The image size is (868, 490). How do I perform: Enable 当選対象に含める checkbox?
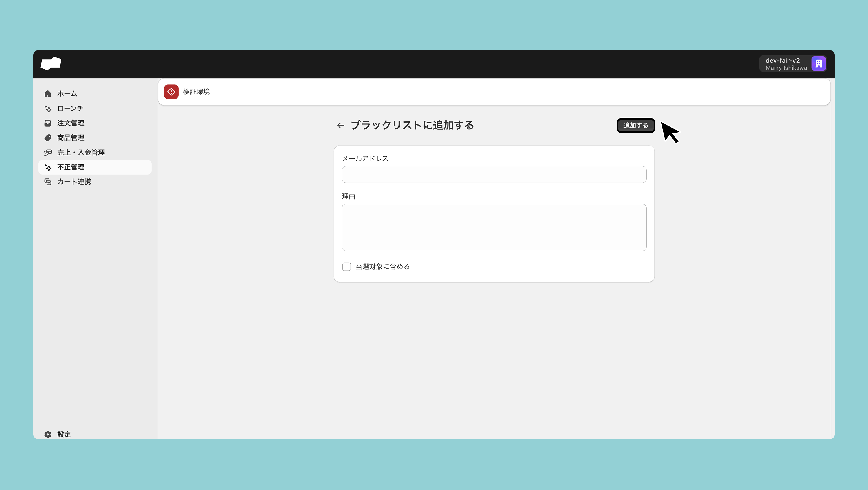tap(347, 267)
